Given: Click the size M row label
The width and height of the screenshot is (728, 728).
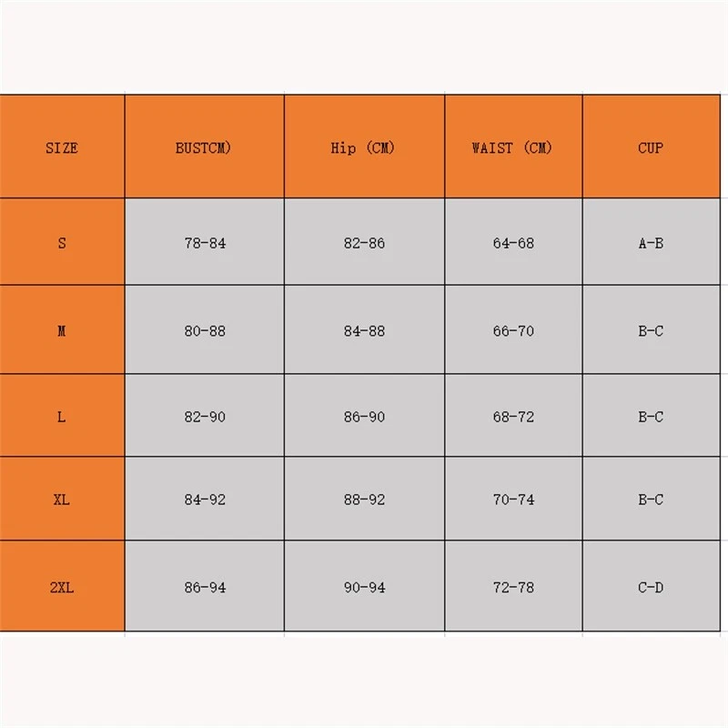Looking at the screenshot, I should coord(62,330).
